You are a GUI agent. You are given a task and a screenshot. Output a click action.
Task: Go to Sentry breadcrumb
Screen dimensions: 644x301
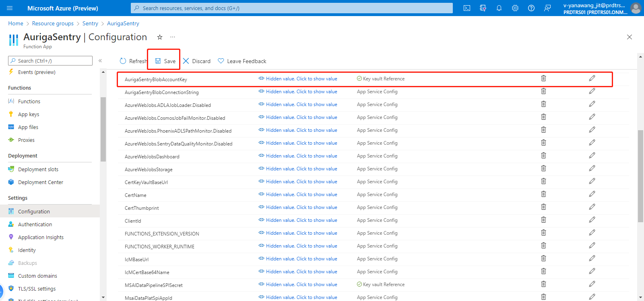[x=90, y=23]
